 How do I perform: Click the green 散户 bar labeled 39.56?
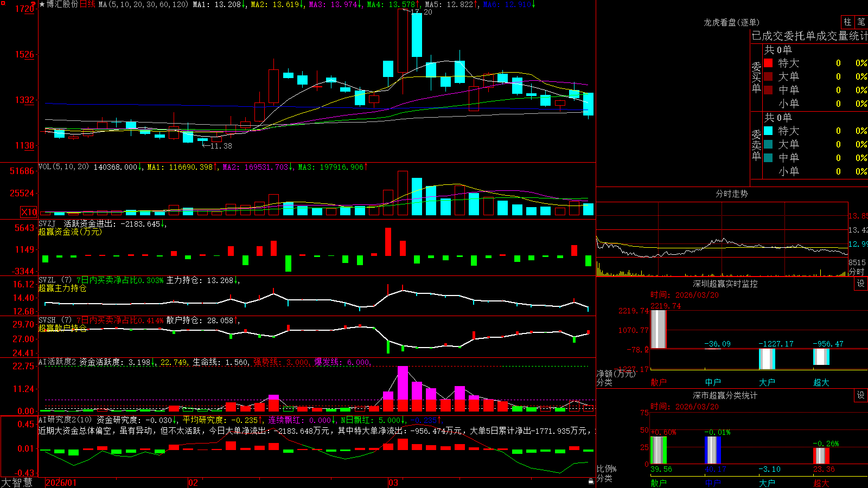tap(659, 450)
